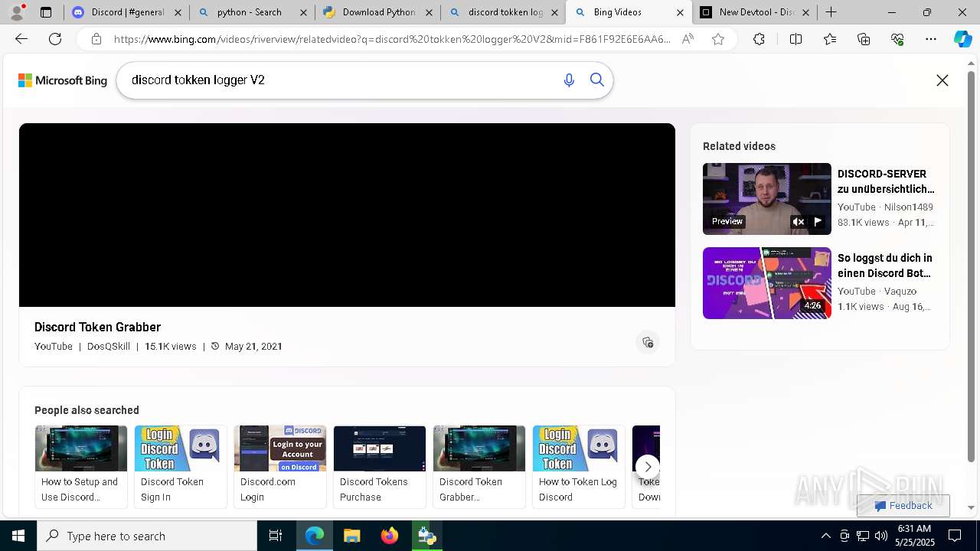Play the Discord Token Grabber video
Viewport: 980px width, 551px height.
347,215
